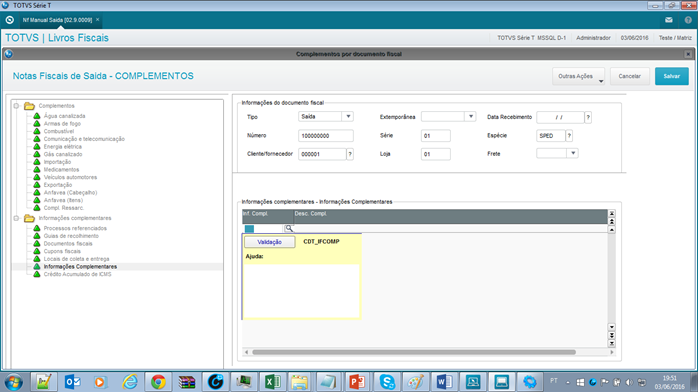Open Google Chrome from the taskbar
Viewport: 698px width, 392px height.
pyautogui.click(x=158, y=382)
